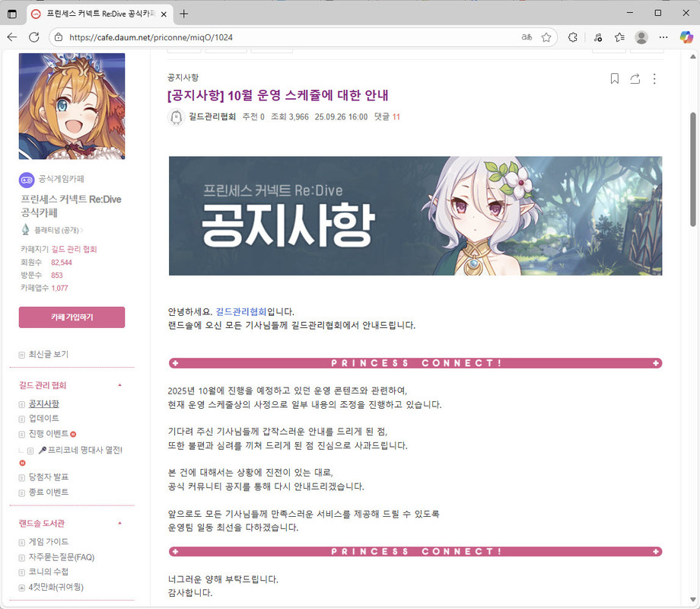
Task: Click the author name 길드관리협회
Action: tap(212, 116)
